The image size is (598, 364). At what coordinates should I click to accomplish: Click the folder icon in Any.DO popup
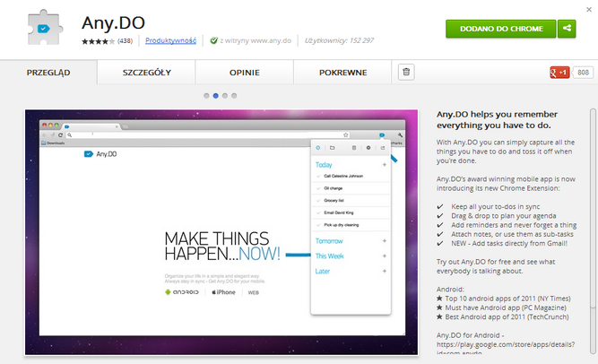(x=333, y=148)
